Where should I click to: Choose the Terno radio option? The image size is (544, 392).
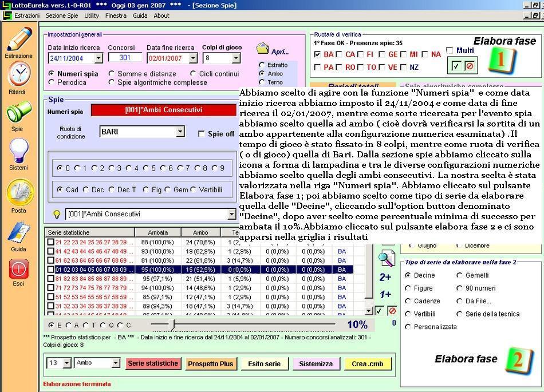[262, 82]
